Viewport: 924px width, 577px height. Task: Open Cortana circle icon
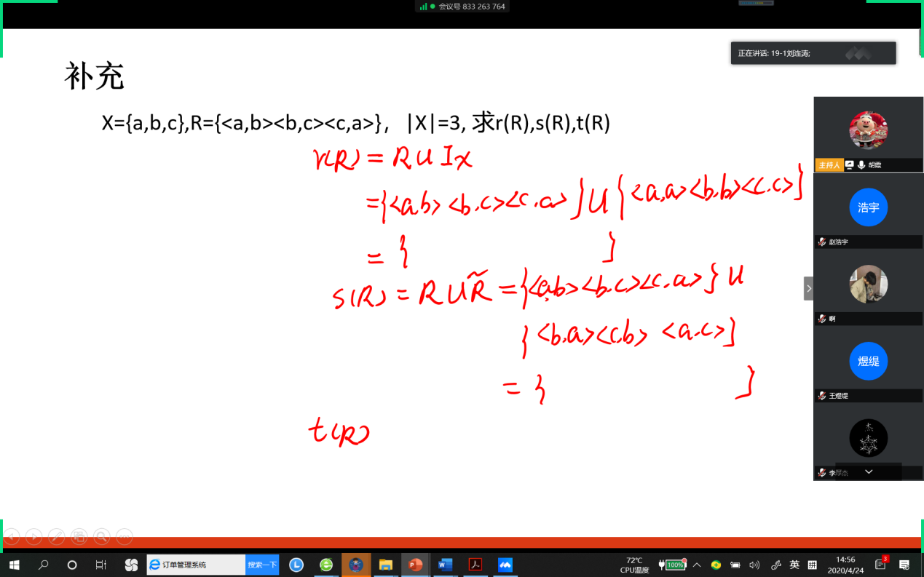coord(72,565)
